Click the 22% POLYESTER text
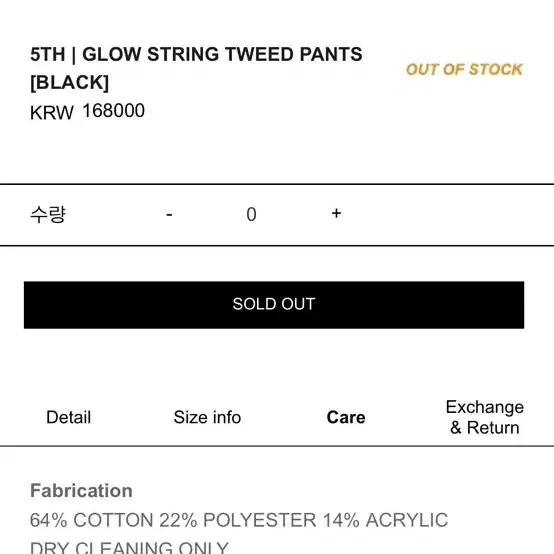The height and width of the screenshot is (554, 554). (238, 520)
